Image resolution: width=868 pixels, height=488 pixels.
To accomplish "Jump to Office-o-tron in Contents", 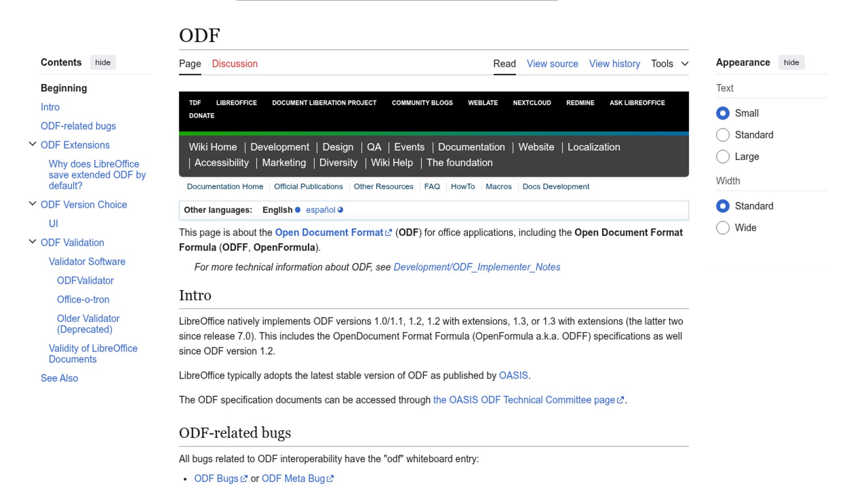I will 83,300.
